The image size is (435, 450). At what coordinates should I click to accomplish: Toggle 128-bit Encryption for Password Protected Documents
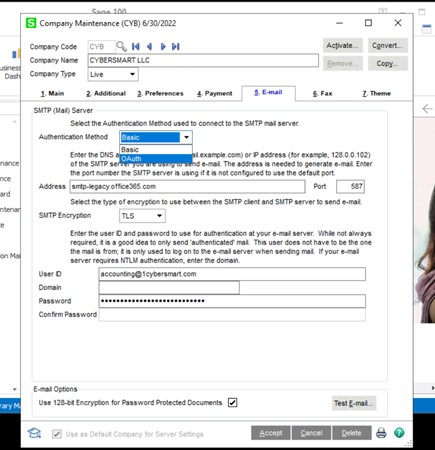232,403
